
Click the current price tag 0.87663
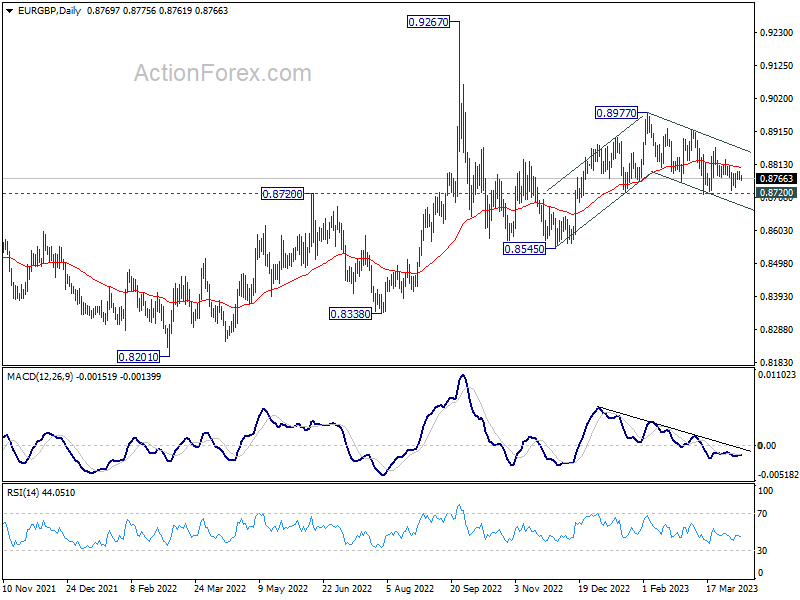pos(776,179)
